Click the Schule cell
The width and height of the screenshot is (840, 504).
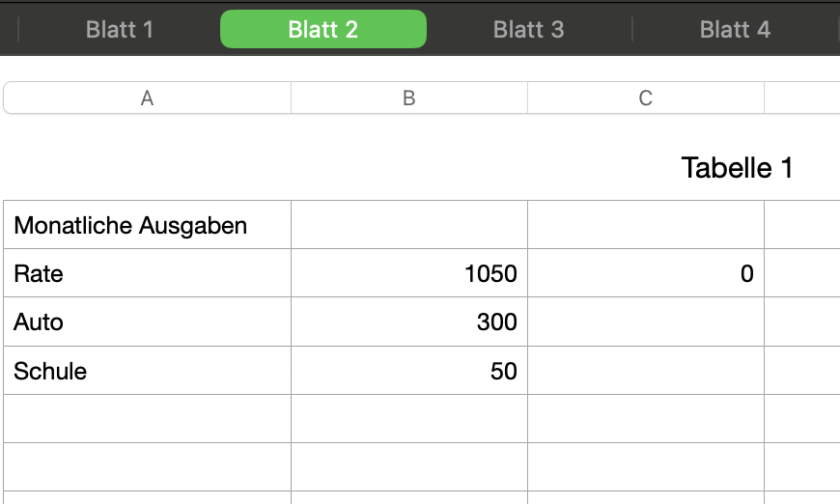point(147,371)
